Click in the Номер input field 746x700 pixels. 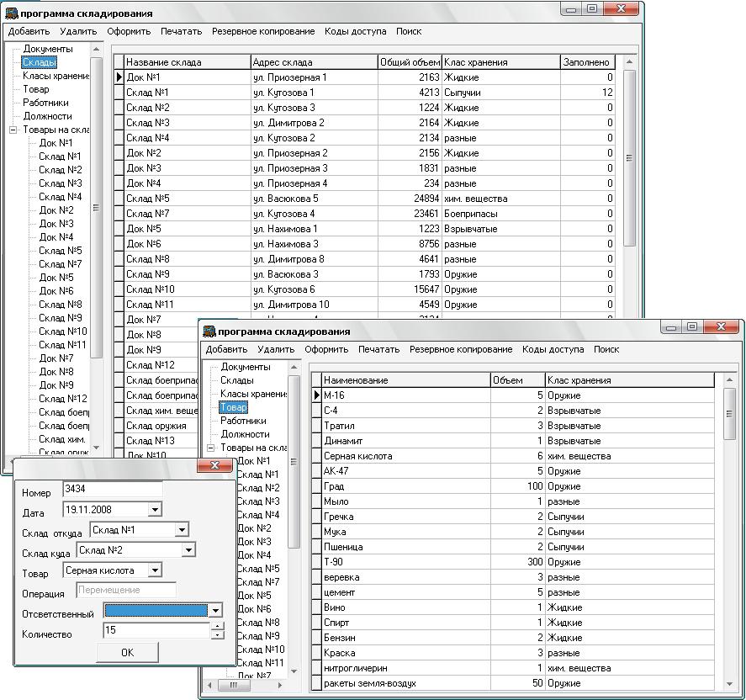(x=113, y=489)
